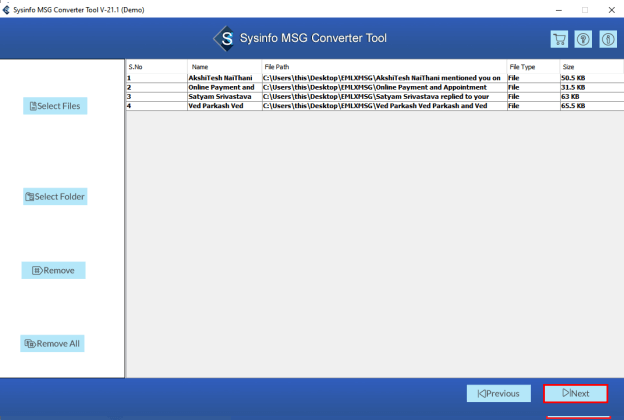Select the Online Payment and name cell
Screen dimensions: 624x420
[224, 87]
